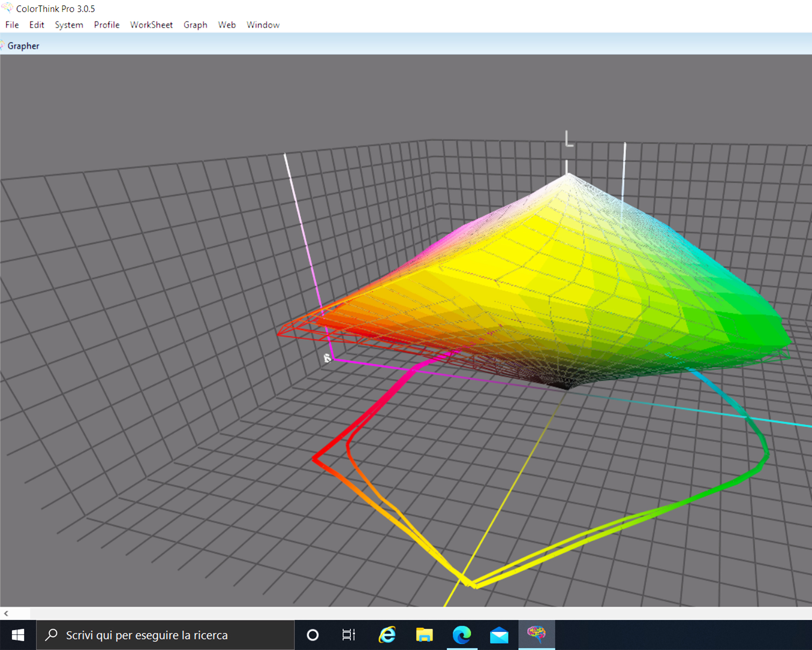The image size is (812, 650).
Task: Open the Window menu
Action: coord(263,25)
